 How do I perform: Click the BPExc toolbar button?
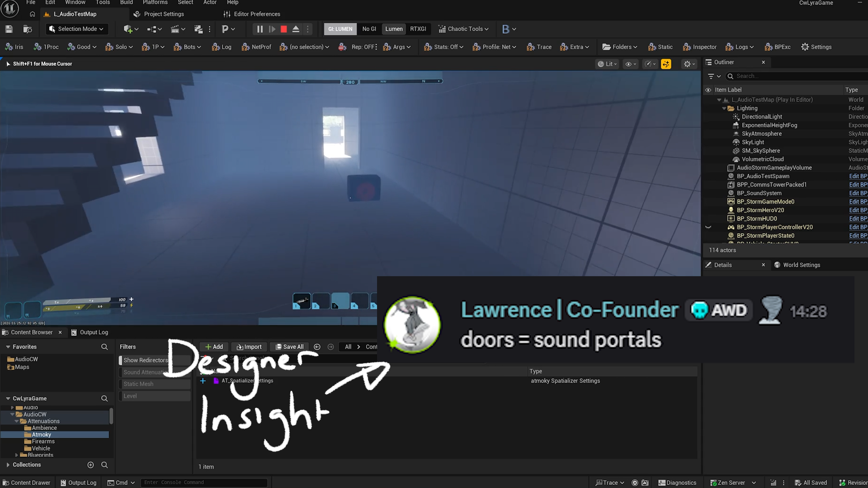tap(777, 47)
